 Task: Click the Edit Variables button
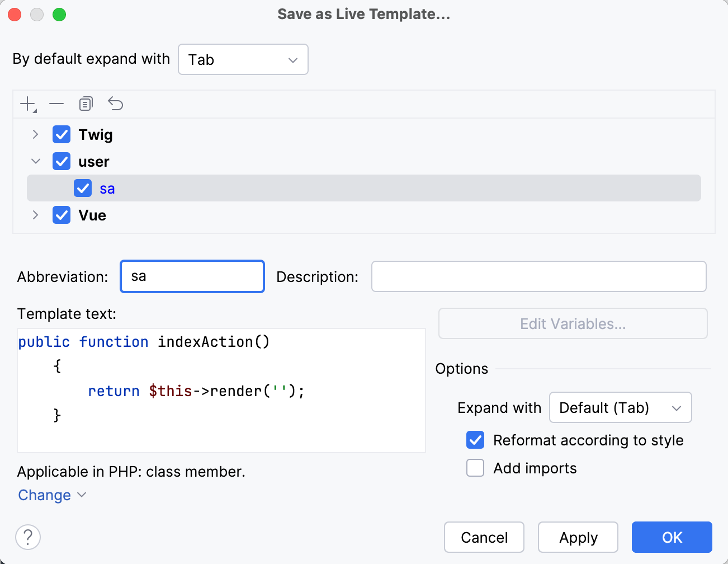pyautogui.click(x=573, y=323)
